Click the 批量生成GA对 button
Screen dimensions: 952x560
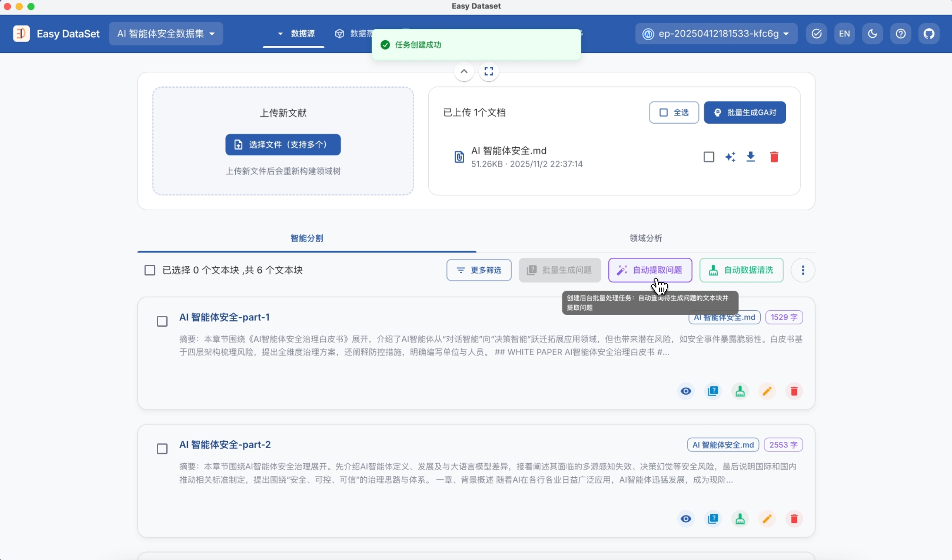[745, 112]
